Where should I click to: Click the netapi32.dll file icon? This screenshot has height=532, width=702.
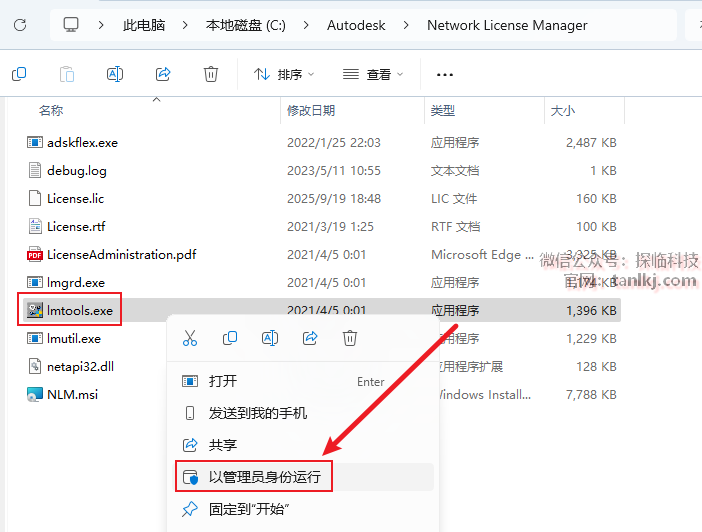click(35, 366)
